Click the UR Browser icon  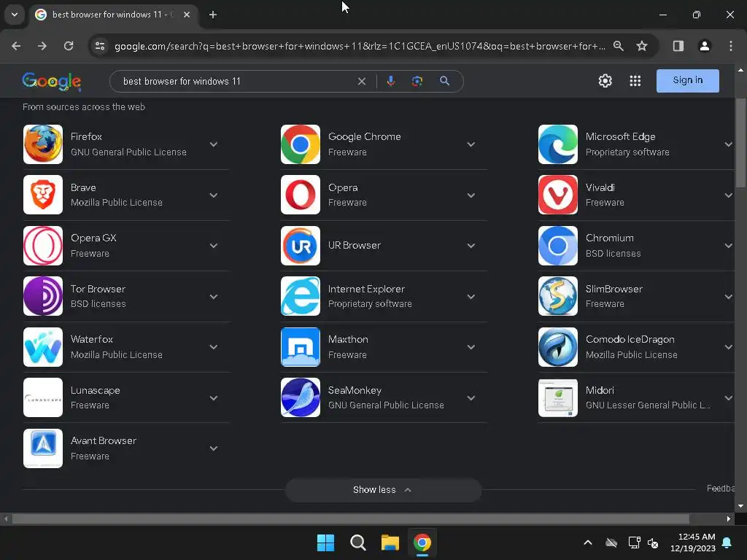(300, 246)
